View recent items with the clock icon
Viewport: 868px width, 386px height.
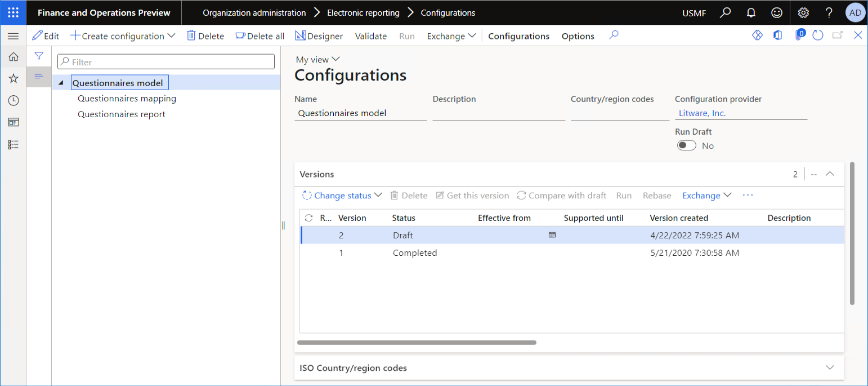(12, 100)
